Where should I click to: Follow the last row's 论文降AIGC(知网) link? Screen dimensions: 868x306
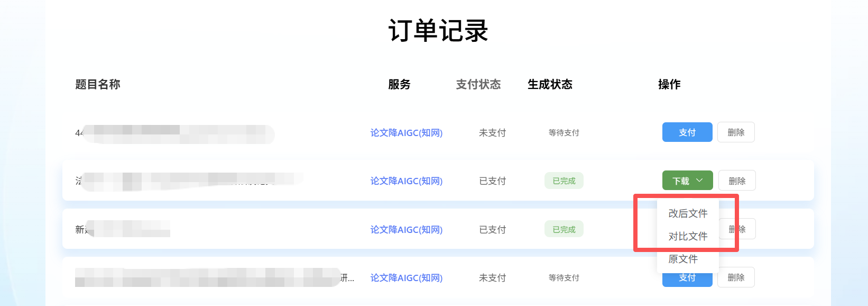pos(406,278)
